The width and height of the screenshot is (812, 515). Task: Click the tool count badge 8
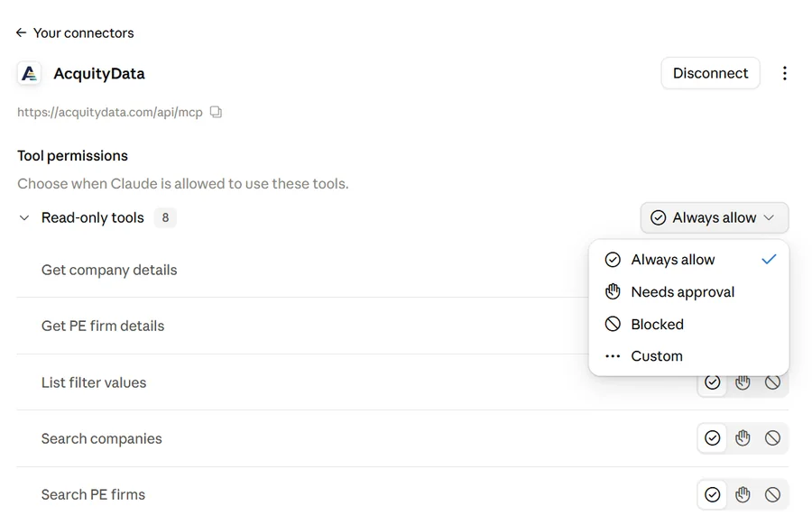point(165,218)
